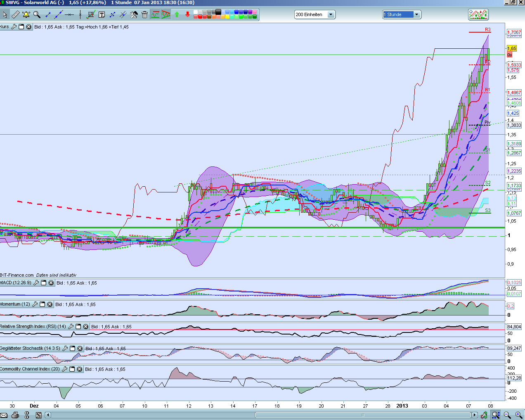Toggle Commodity Channel Index window view
Image resolution: width=525 pixels, height=420 pixels.
coord(72,369)
